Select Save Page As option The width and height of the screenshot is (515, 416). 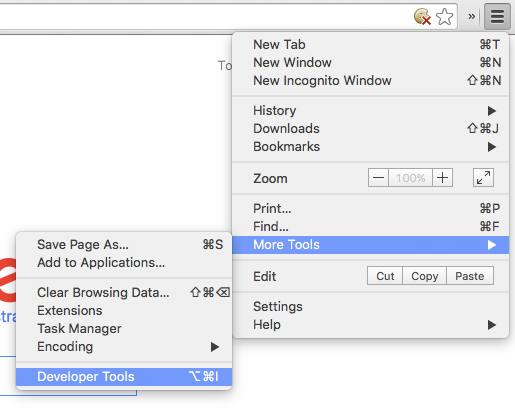(x=124, y=245)
